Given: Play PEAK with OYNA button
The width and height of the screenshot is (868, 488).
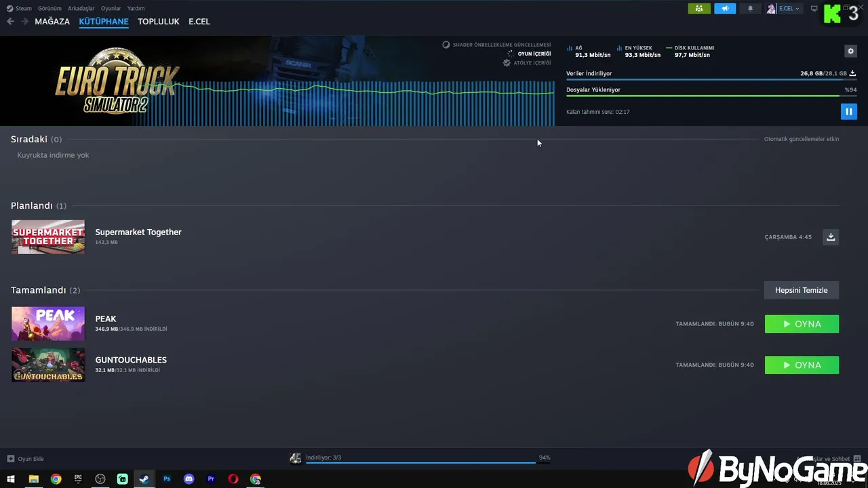Looking at the screenshot, I should (x=802, y=324).
